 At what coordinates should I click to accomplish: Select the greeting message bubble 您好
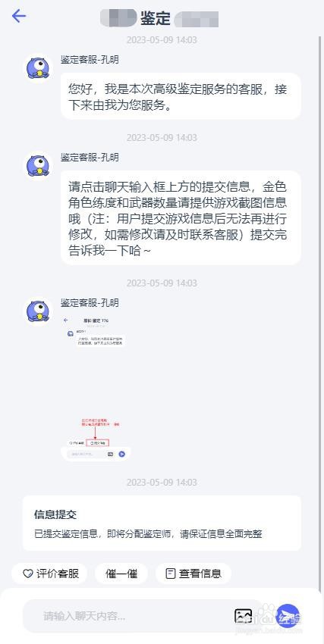coord(181,96)
